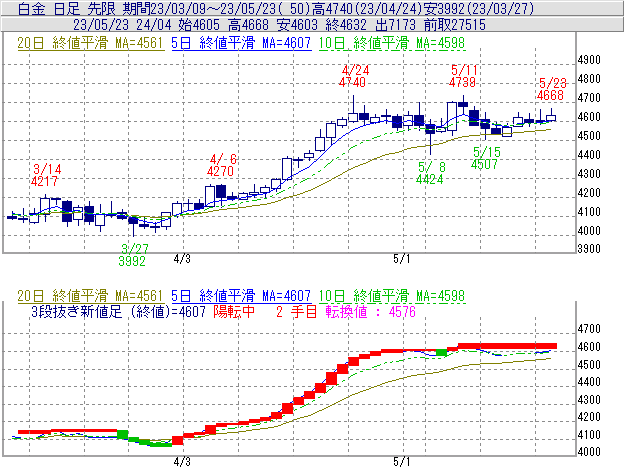Click the 5日 終値平滑 legend in lower chart
The height and width of the screenshot is (475, 624).
[x=241, y=296]
